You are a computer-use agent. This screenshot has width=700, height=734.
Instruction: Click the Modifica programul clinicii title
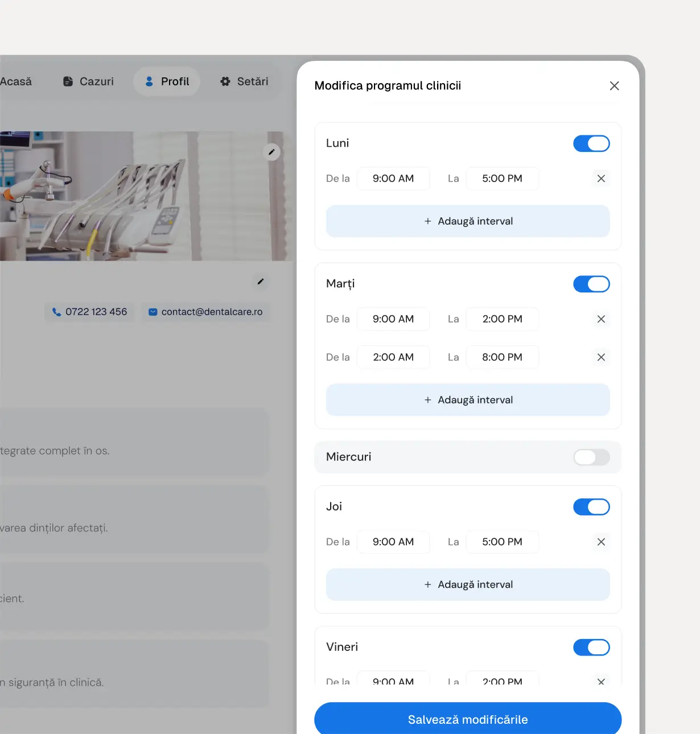(388, 86)
